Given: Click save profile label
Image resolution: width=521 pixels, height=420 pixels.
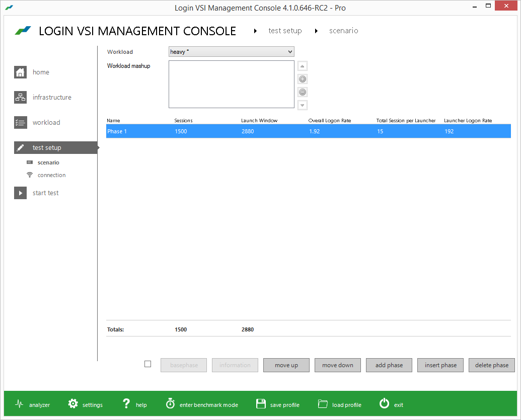Looking at the screenshot, I should pyautogui.click(x=285, y=405).
